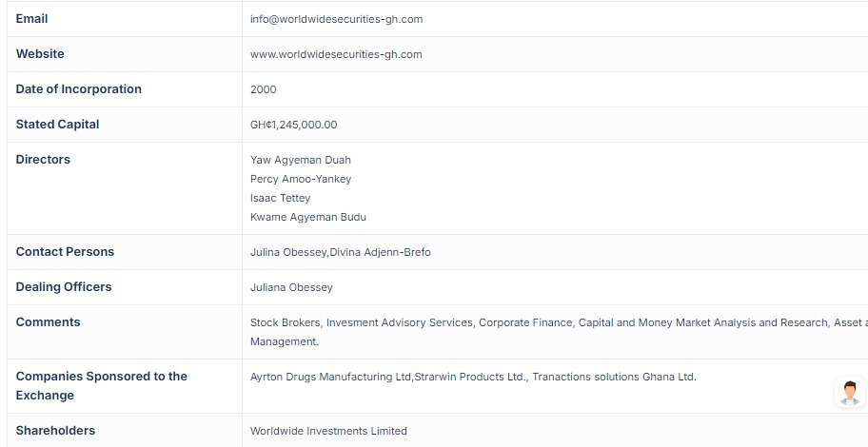Select director Yaw Agyeman Duah
The height and width of the screenshot is (447, 868).
pyautogui.click(x=300, y=160)
